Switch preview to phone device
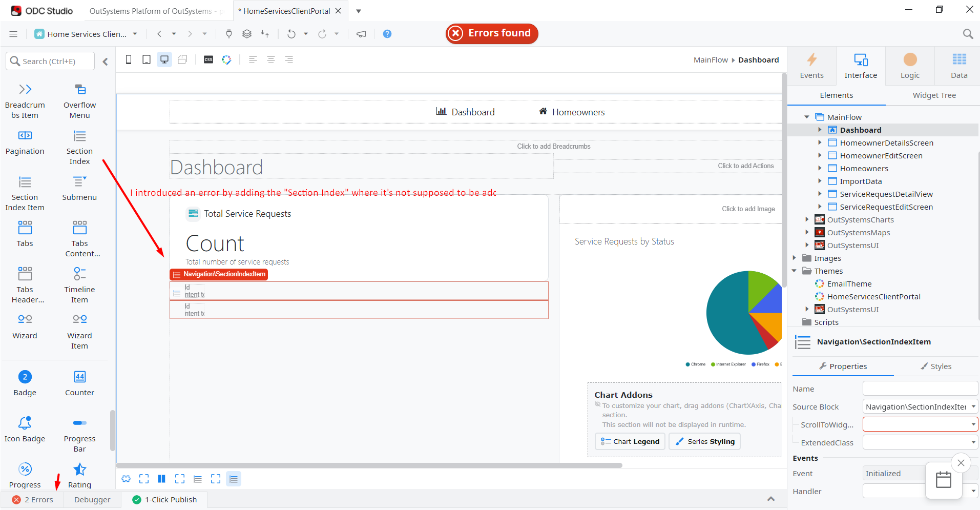 129,59
